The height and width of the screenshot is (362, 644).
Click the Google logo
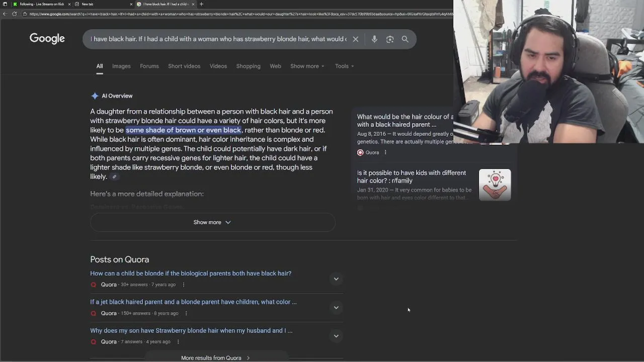pos(47,39)
